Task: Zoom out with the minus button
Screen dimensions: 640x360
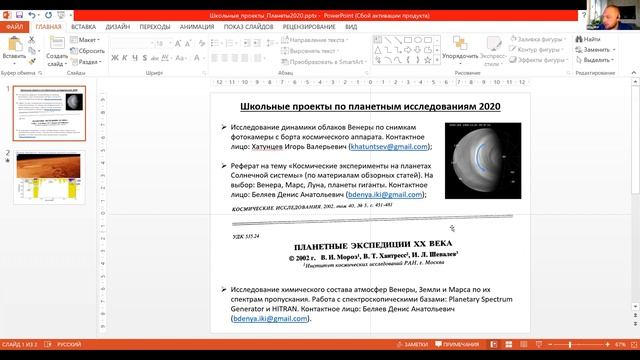Action: point(550,345)
